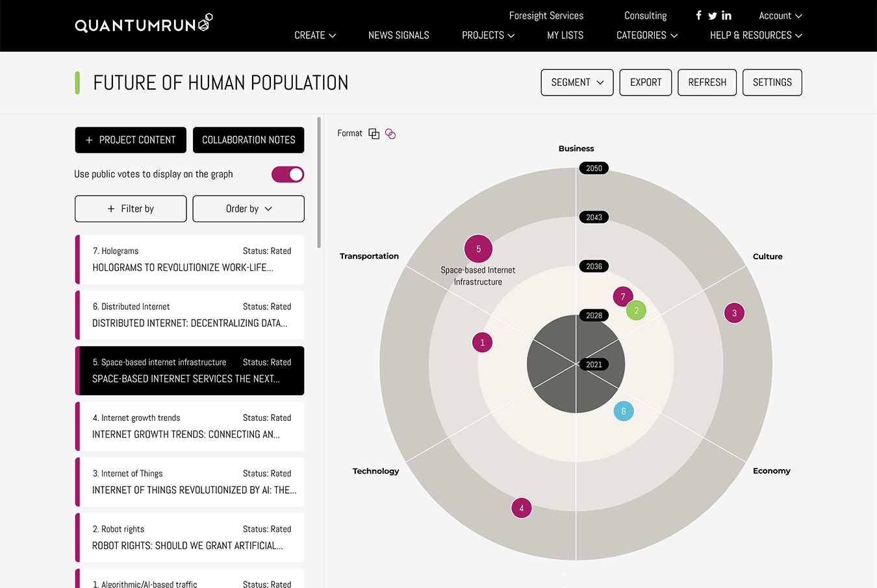Open Internet growth trends list item
The width and height of the screenshot is (877, 588).
pyautogui.click(x=190, y=426)
